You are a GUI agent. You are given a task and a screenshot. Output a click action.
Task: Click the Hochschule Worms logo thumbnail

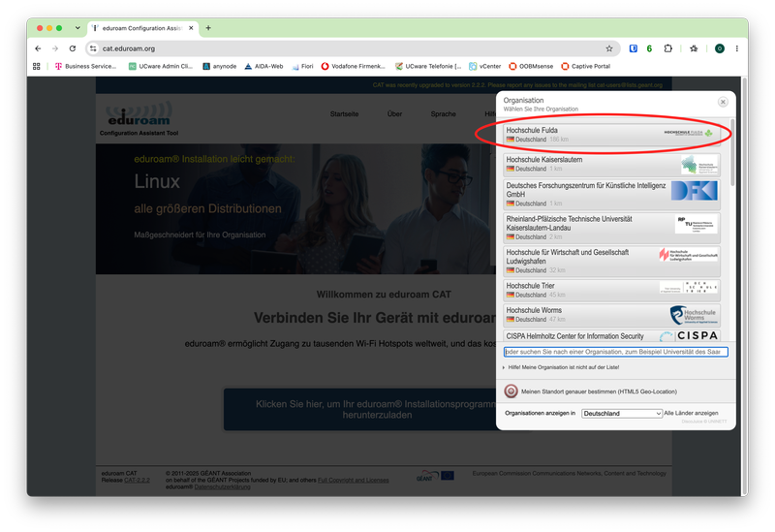[693, 315]
